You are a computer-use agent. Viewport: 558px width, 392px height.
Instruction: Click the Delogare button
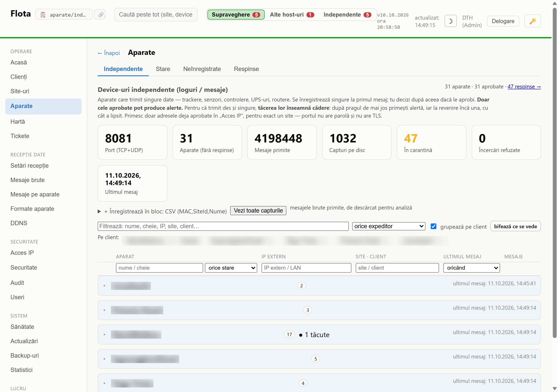point(503,21)
